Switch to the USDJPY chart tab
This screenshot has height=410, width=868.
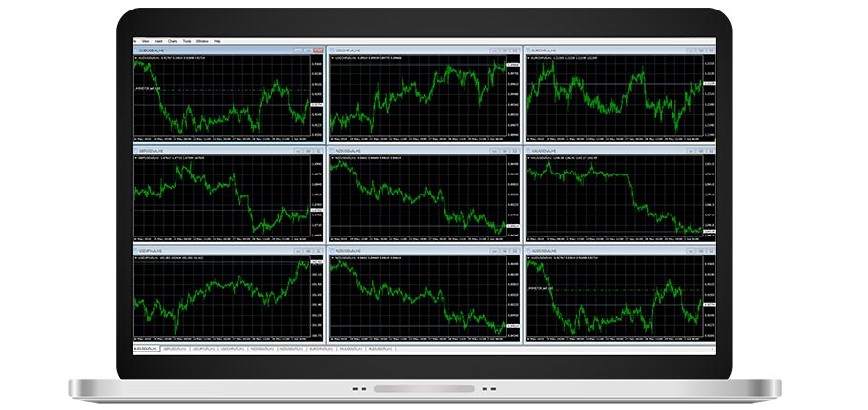(203, 349)
